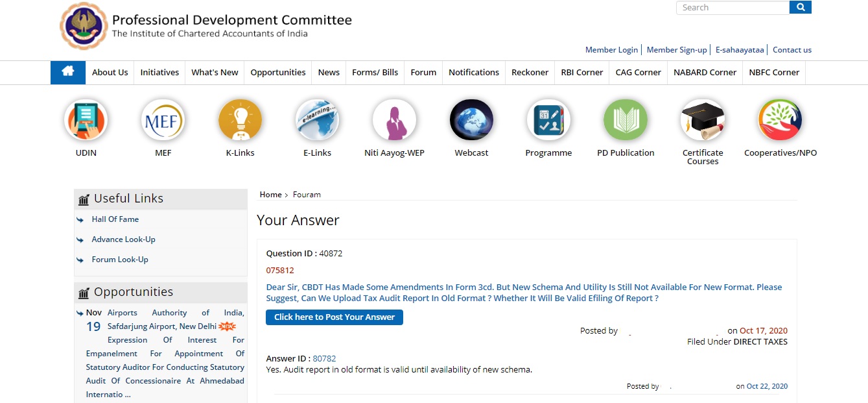The height and width of the screenshot is (403, 868).
Task: Go to the home icon tab
Action: [x=68, y=72]
